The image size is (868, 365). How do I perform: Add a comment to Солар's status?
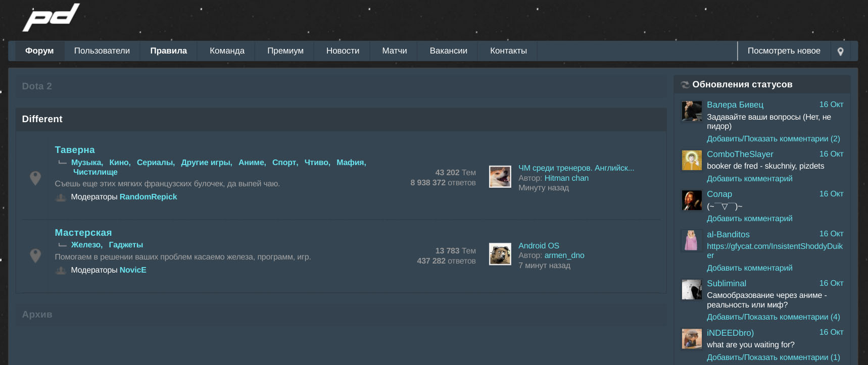point(750,219)
